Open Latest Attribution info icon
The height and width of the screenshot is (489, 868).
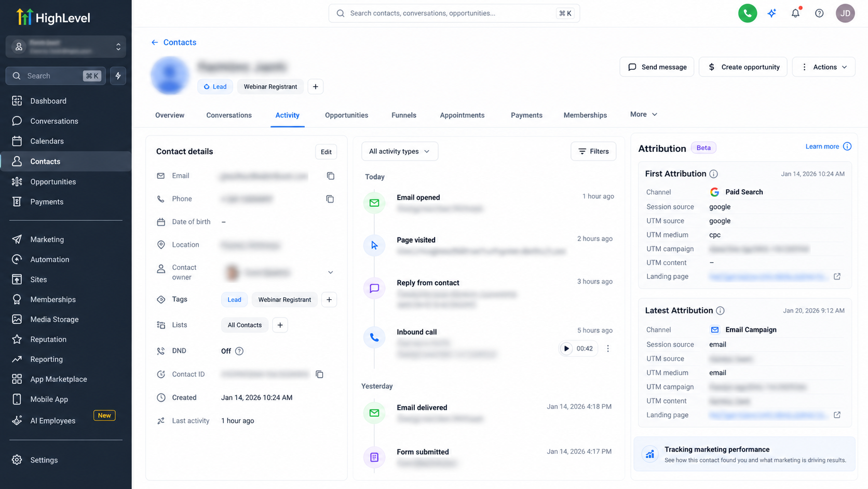pos(721,311)
